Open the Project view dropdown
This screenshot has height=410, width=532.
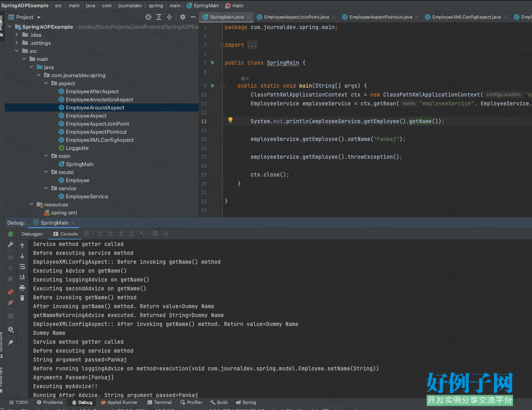coord(39,17)
